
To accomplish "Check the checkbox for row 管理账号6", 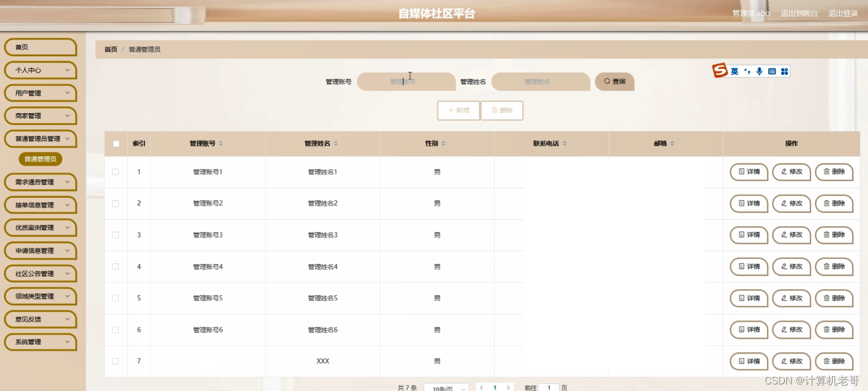I will coord(115,330).
